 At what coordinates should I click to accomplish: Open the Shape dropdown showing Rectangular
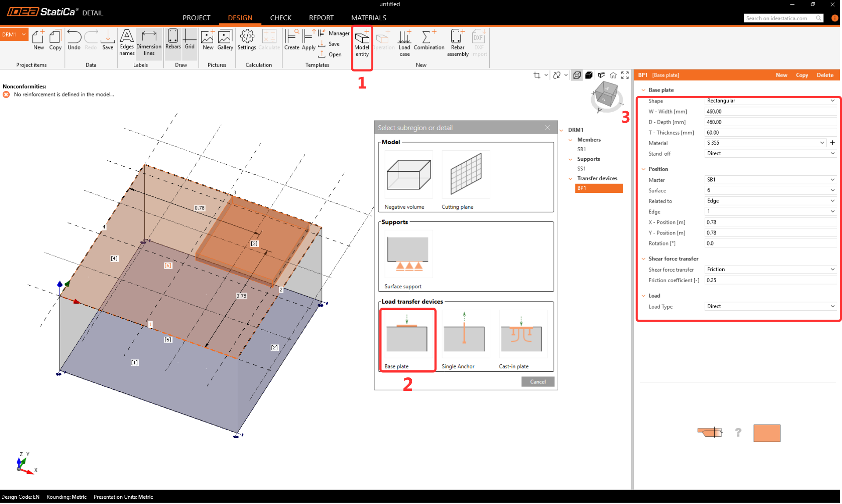[x=770, y=101]
